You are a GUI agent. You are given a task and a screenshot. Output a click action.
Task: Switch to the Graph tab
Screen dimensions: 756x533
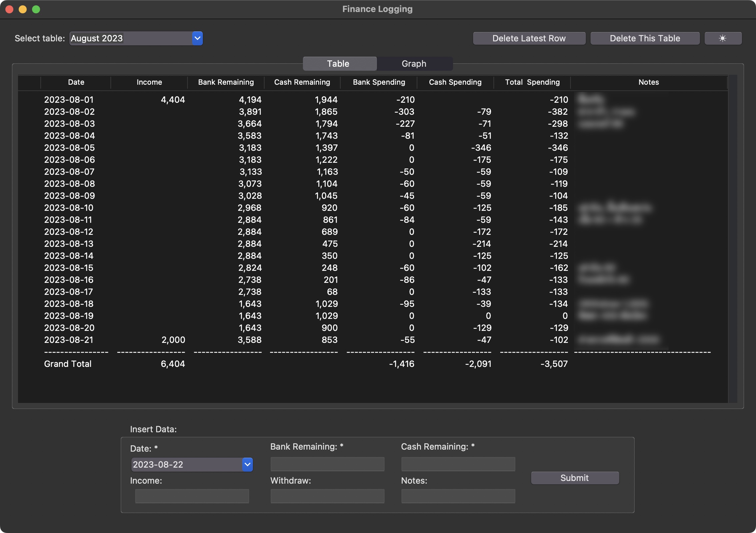414,63
